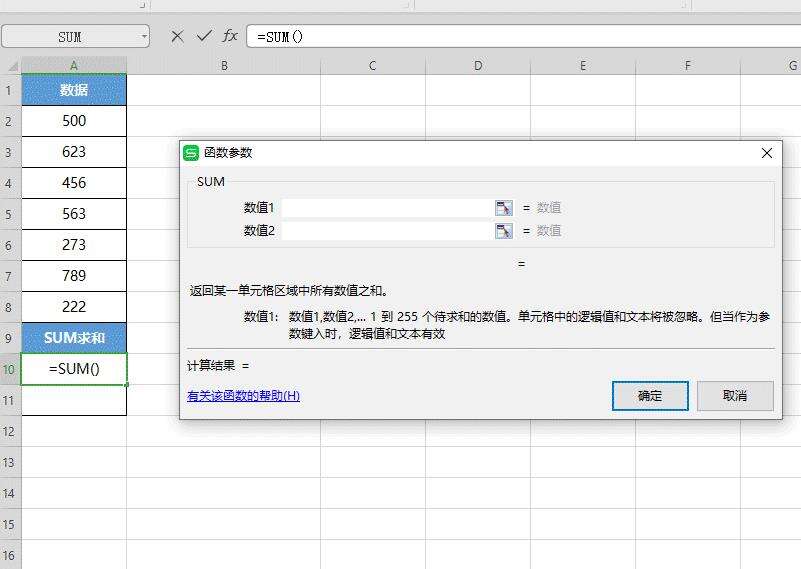Image resolution: width=801 pixels, height=569 pixels.
Task: Open the insert function fx icon
Action: (x=230, y=36)
